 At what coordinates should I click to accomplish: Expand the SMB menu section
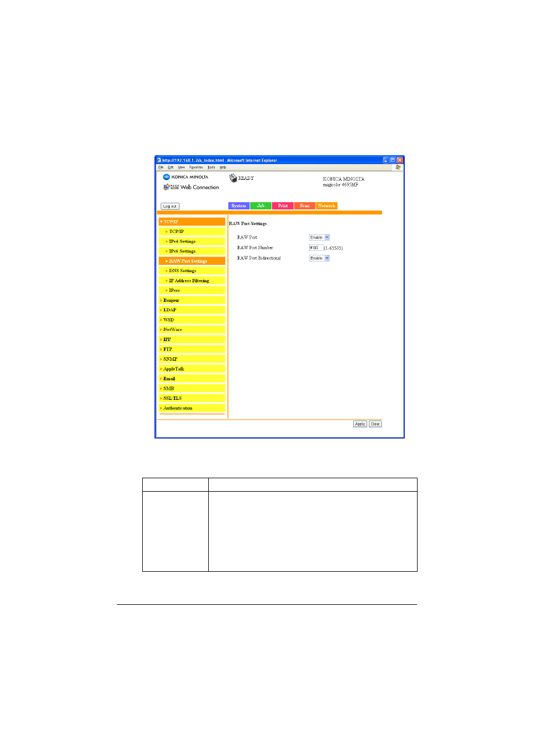pyautogui.click(x=192, y=388)
